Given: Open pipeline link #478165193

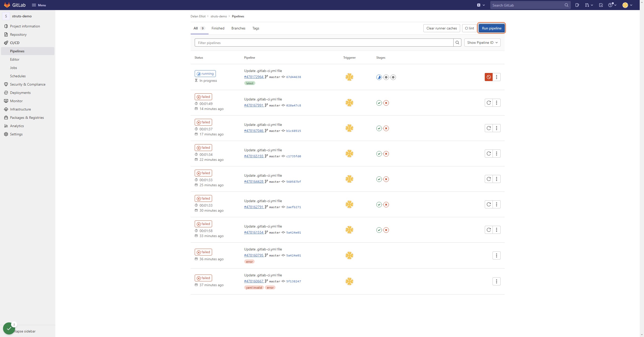Looking at the screenshot, I should coord(254,156).
